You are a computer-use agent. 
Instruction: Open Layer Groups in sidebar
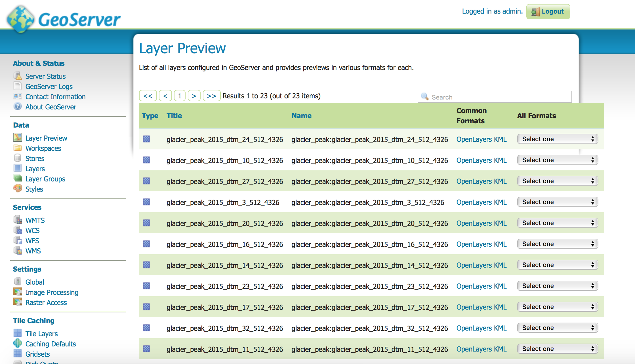[45, 179]
